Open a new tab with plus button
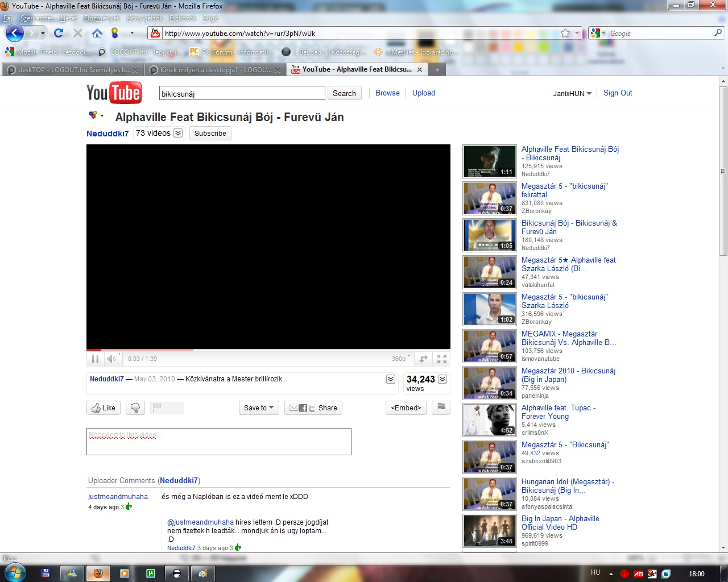The image size is (728, 582). click(437, 69)
